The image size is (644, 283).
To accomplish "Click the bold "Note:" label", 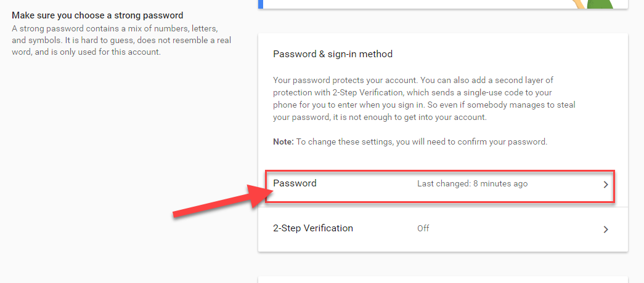I will 283,142.
